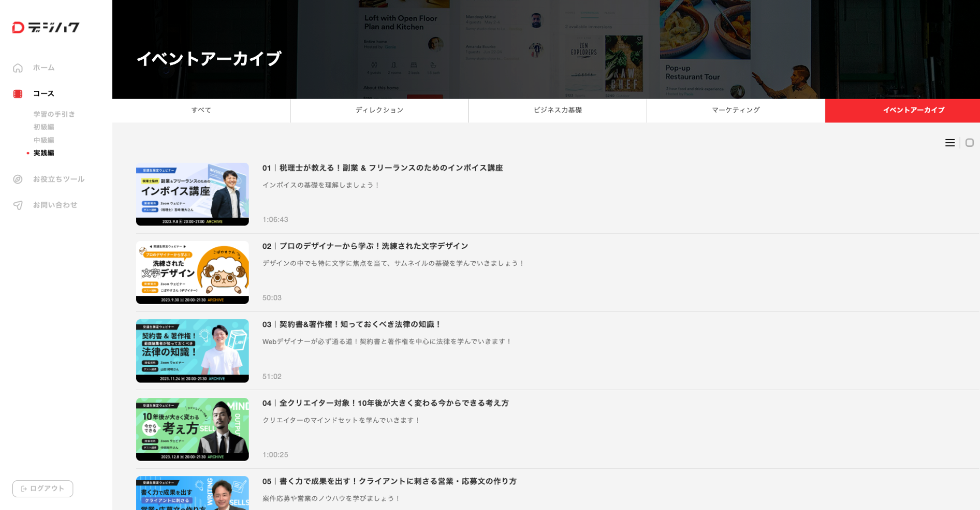980x510 pixels.
Task: Click duration 50:03
Action: [x=272, y=298]
